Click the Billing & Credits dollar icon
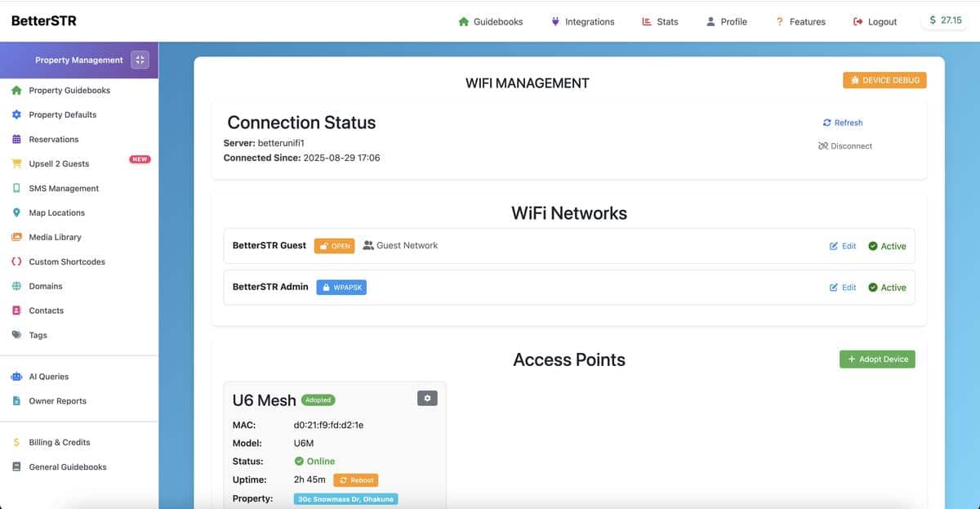 [x=16, y=443]
